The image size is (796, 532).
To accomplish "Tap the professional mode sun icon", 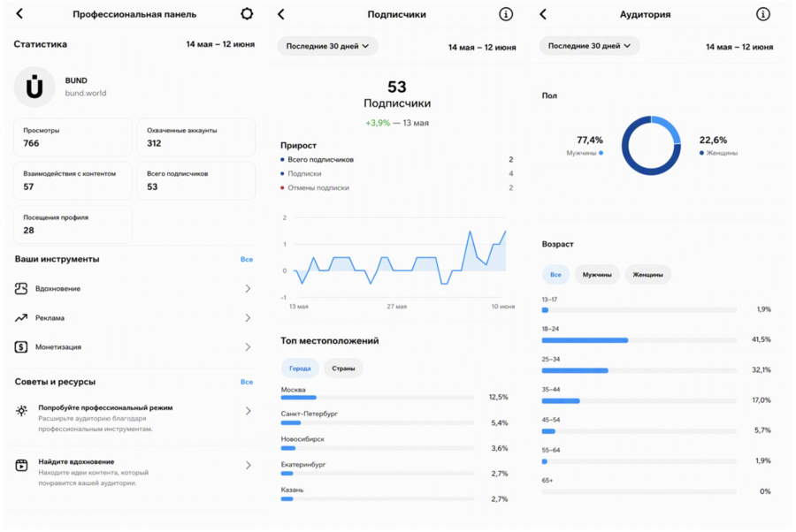I will pyautogui.click(x=21, y=411).
